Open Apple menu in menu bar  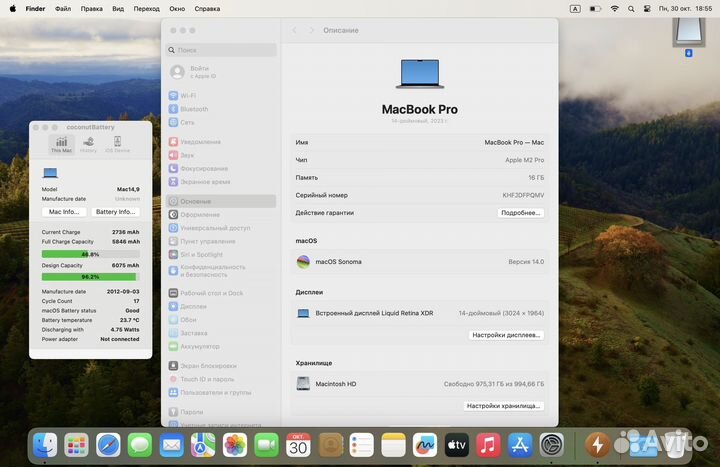(12, 9)
